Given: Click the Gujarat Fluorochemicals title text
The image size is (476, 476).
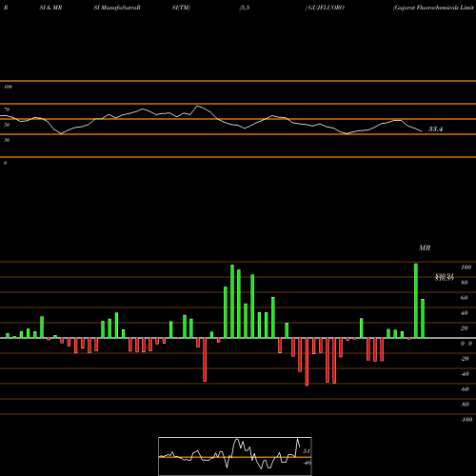Looking at the screenshot, I should click(x=434, y=8).
